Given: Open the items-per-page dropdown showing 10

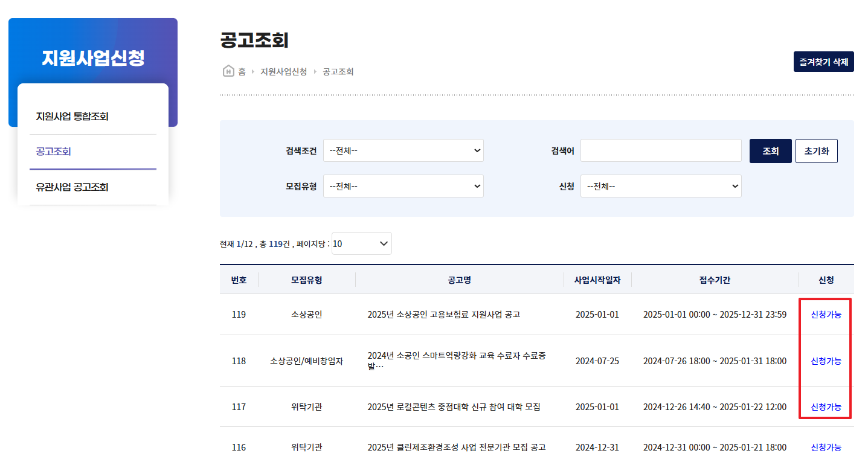Looking at the screenshot, I should click(x=361, y=243).
